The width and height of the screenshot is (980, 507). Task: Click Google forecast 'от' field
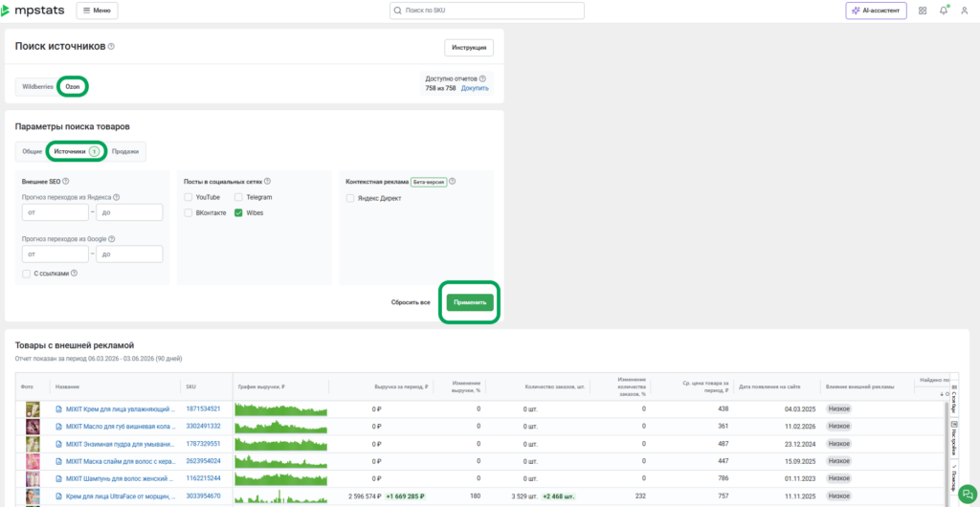tap(55, 254)
